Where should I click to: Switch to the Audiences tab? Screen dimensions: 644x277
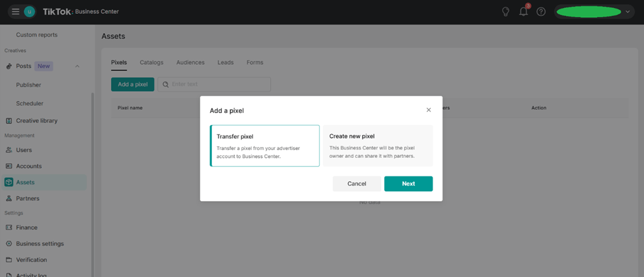(x=190, y=63)
